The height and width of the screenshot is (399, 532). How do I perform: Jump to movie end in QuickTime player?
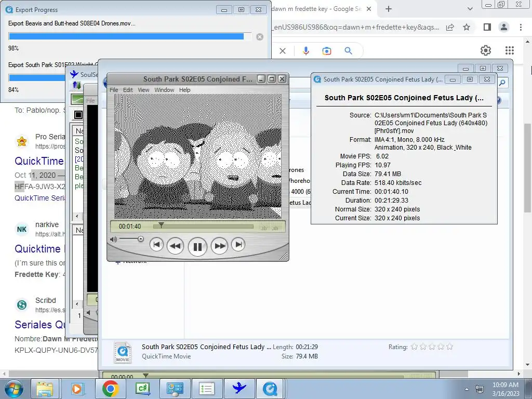238,244
